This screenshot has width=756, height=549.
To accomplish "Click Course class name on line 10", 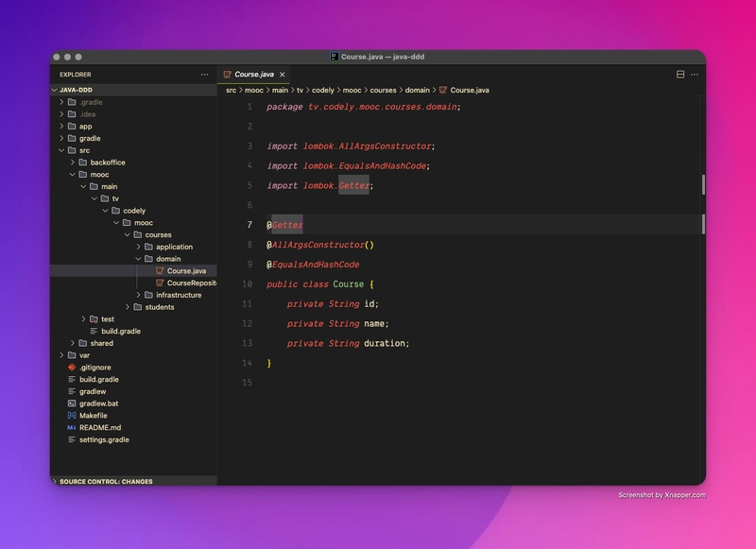I will click(x=348, y=284).
